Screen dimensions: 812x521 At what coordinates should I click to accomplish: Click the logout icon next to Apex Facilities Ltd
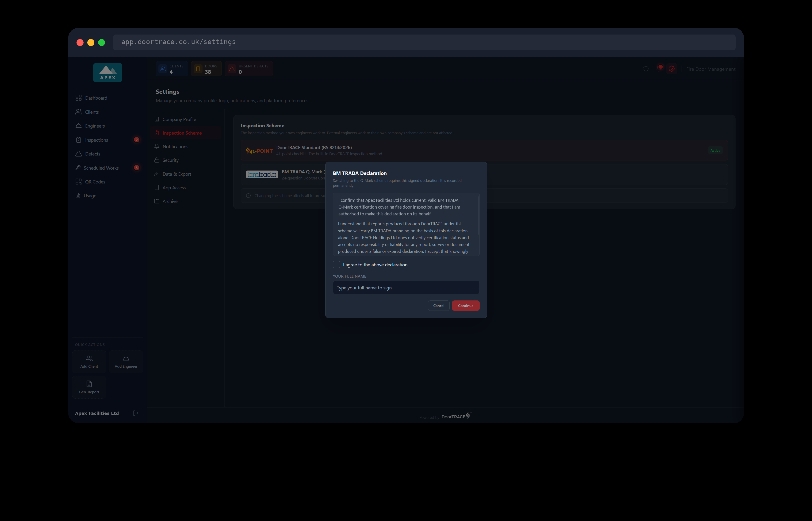(135, 413)
